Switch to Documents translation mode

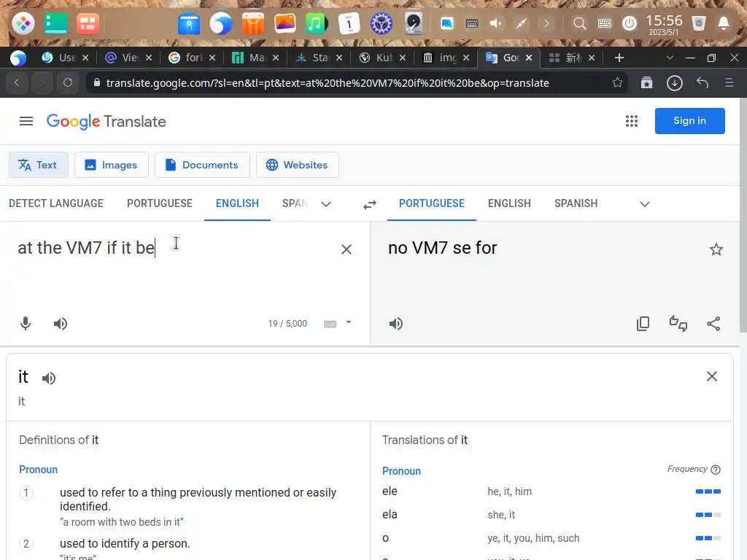(x=202, y=165)
